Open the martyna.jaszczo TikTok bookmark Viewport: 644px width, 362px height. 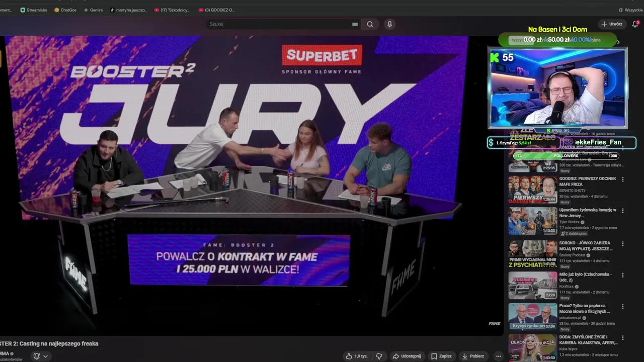click(128, 10)
